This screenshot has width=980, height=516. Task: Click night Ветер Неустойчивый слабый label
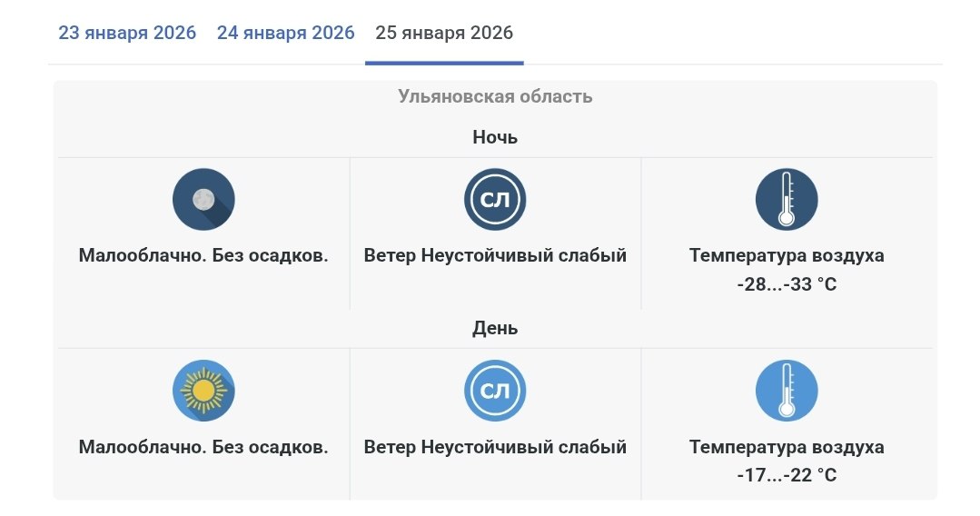coord(495,255)
